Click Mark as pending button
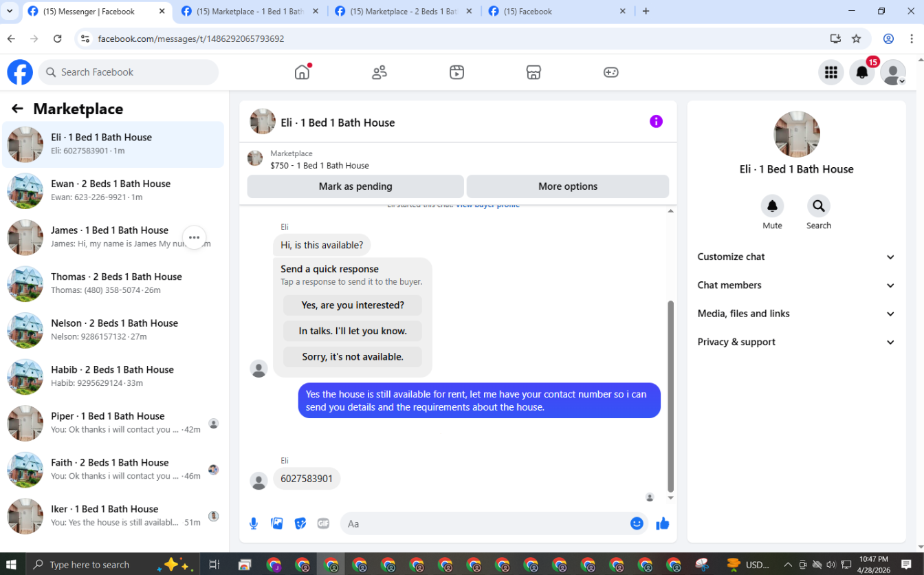This screenshot has height=575, width=924. pyautogui.click(x=355, y=186)
